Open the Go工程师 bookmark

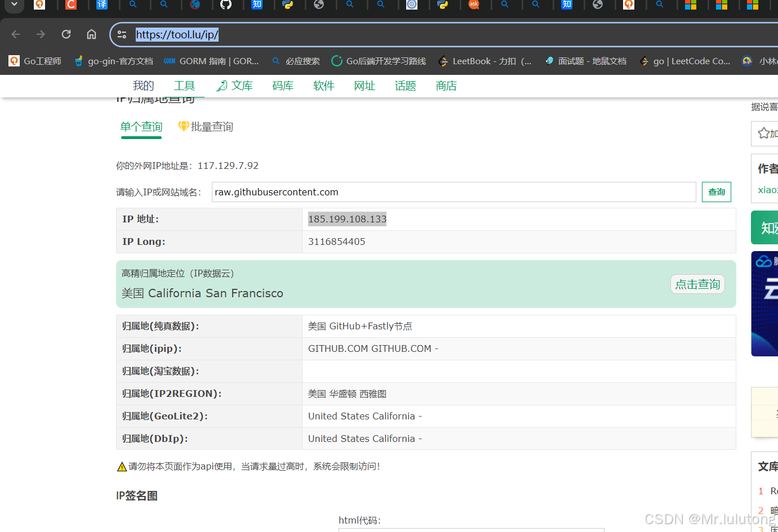click(x=35, y=61)
